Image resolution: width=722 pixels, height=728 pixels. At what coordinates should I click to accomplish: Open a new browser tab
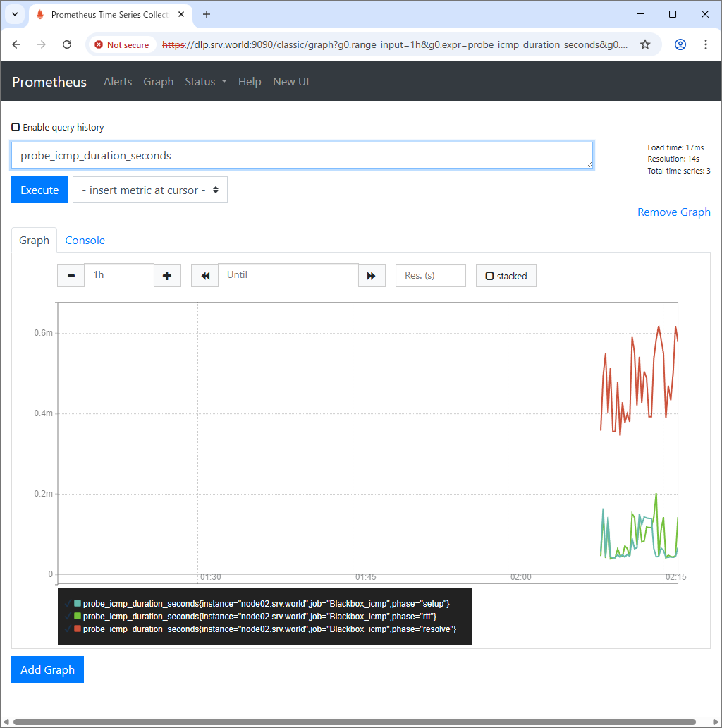coord(207,14)
